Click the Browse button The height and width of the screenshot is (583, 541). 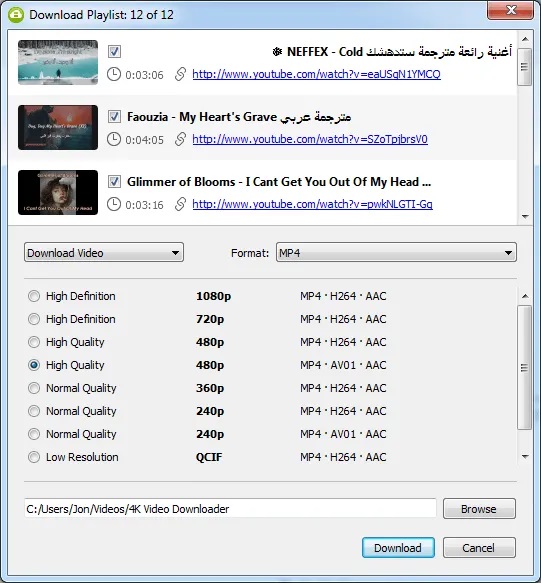pos(479,509)
